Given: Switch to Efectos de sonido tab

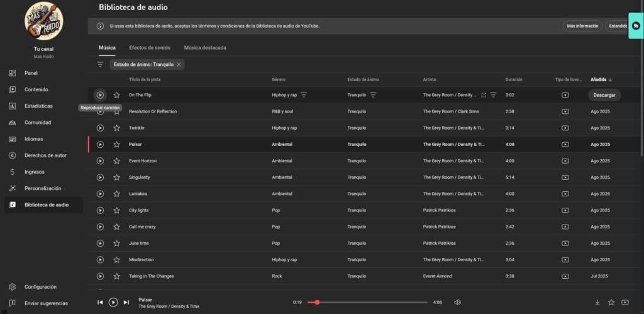Looking at the screenshot, I should (150, 48).
